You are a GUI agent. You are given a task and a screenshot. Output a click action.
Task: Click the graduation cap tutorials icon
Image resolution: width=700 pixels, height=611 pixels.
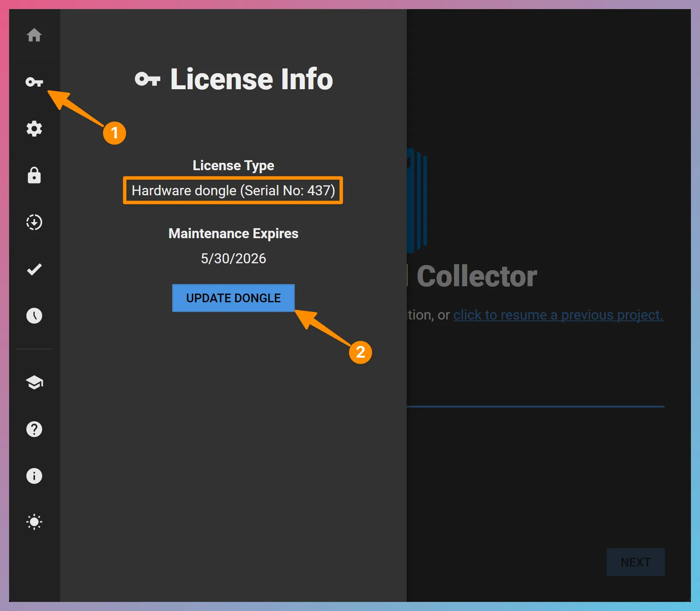point(34,382)
